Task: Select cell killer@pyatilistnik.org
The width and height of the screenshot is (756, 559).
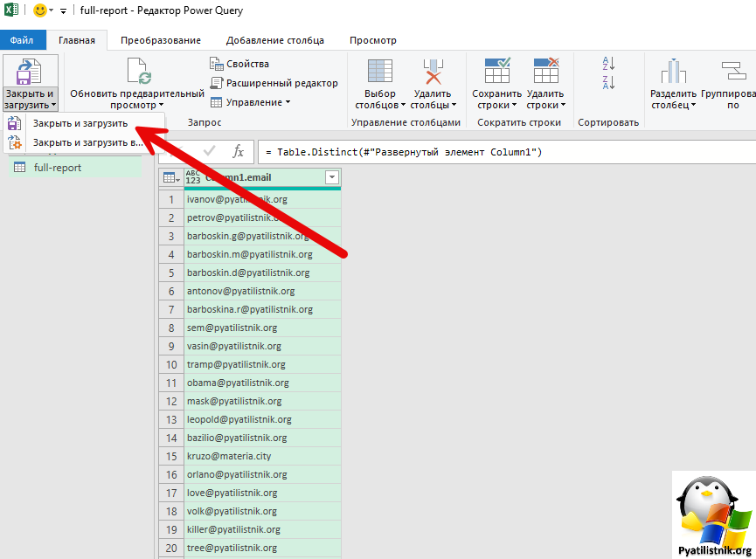Action: 262,529
